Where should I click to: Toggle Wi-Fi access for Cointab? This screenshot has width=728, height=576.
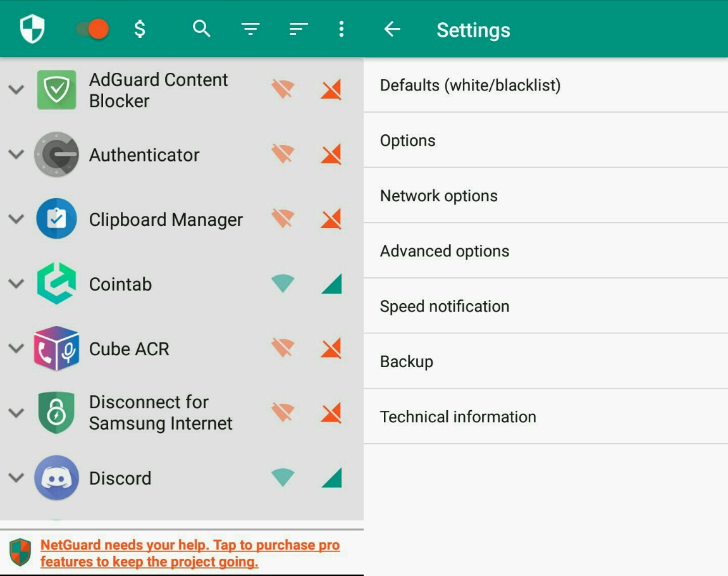point(283,284)
